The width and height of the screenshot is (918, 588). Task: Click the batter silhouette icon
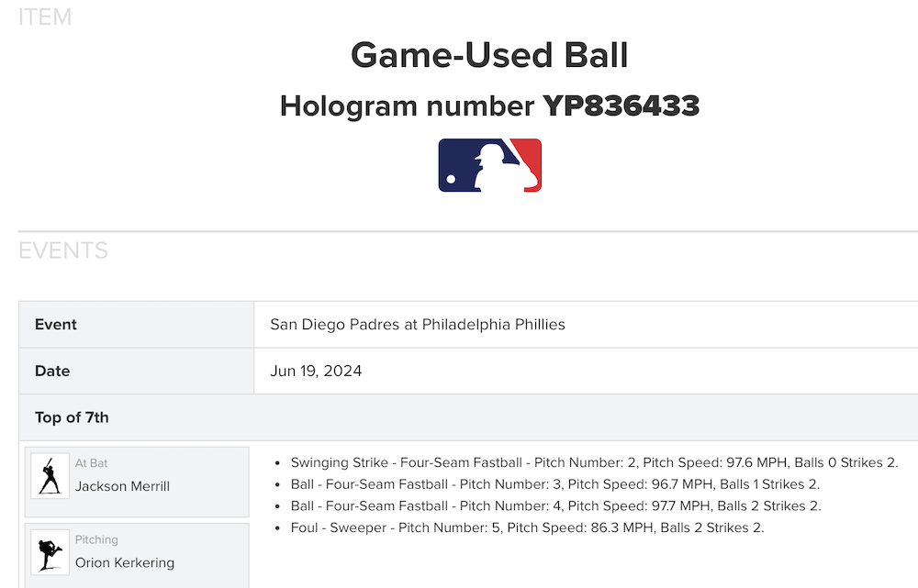pos(50,476)
